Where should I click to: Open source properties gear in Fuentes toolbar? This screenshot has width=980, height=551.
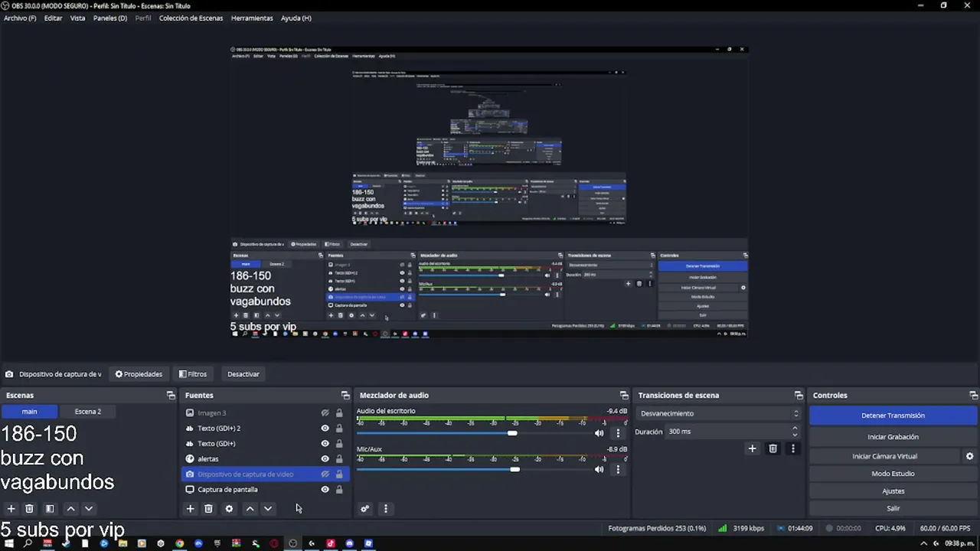[x=229, y=508]
